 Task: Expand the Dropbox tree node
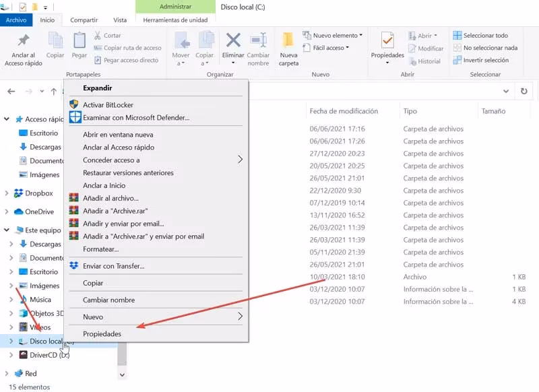[x=7, y=193]
